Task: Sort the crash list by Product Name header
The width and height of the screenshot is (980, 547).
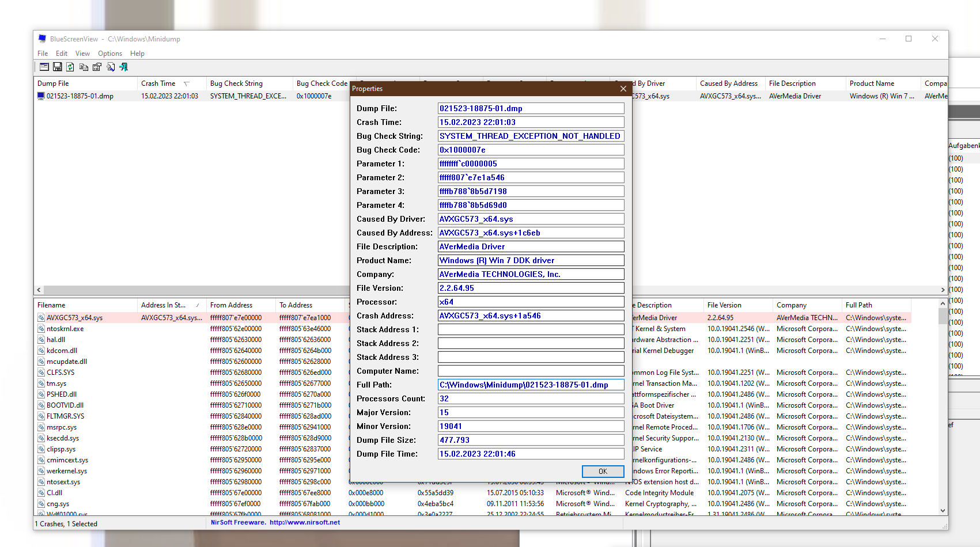Action: (x=883, y=83)
